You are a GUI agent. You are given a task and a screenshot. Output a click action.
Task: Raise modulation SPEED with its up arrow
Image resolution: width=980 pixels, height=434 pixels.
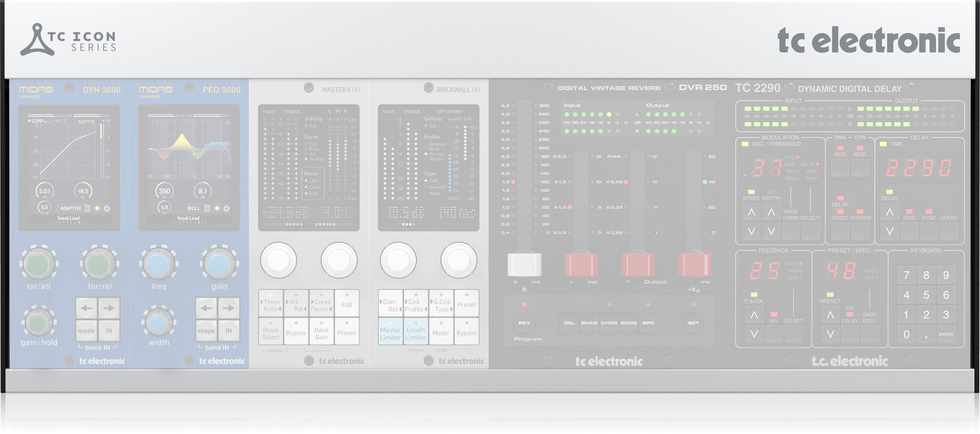tap(752, 213)
